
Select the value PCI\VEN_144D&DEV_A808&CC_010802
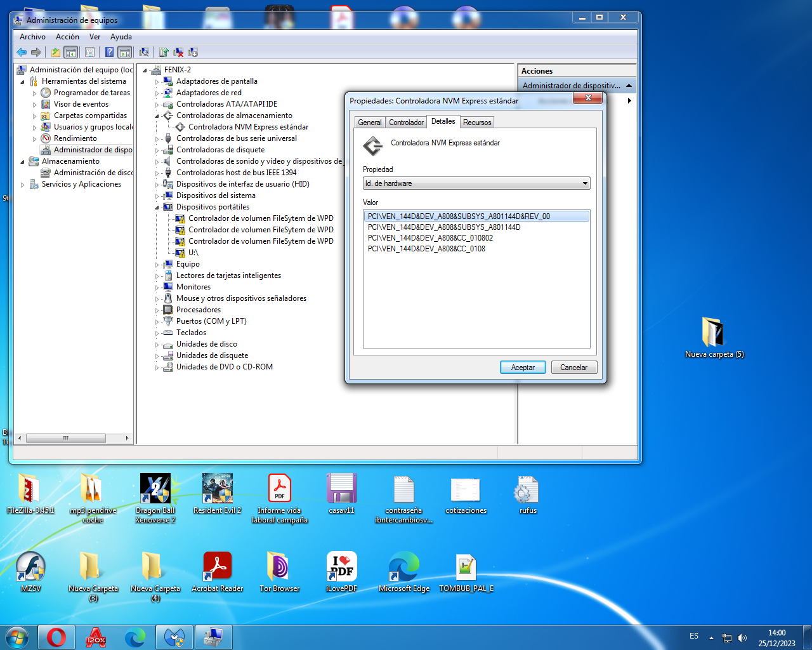coord(430,238)
